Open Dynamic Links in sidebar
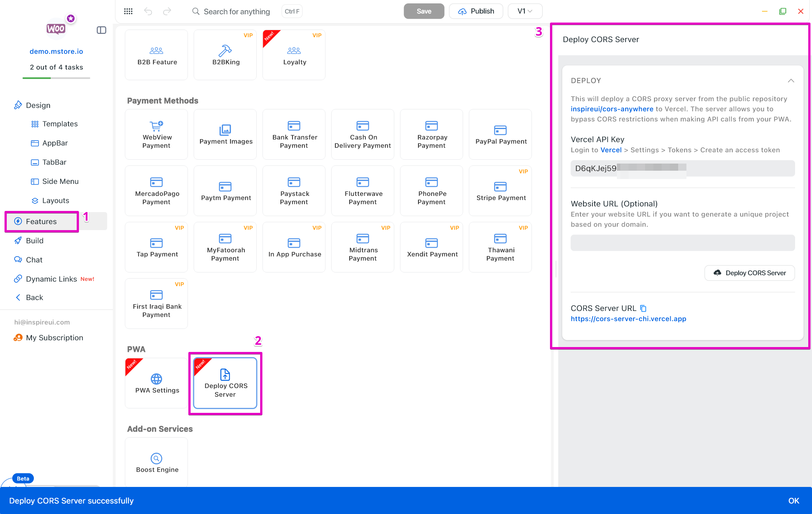Image resolution: width=812 pixels, height=514 pixels. point(51,279)
